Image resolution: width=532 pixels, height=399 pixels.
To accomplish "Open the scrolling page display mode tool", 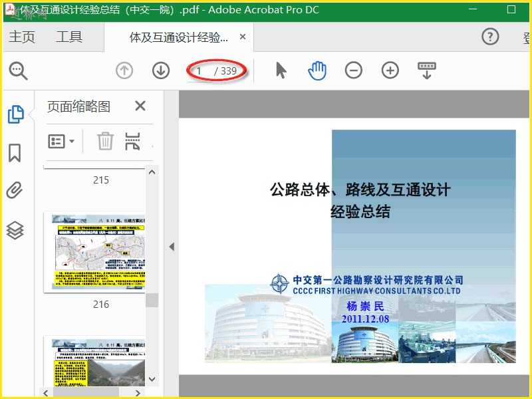I will [427, 70].
